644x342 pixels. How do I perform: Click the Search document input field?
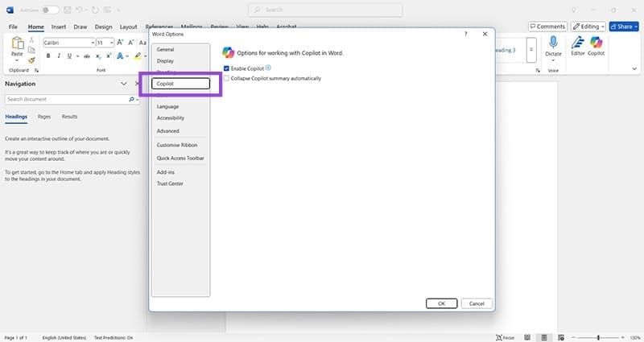pyautogui.click(x=64, y=99)
